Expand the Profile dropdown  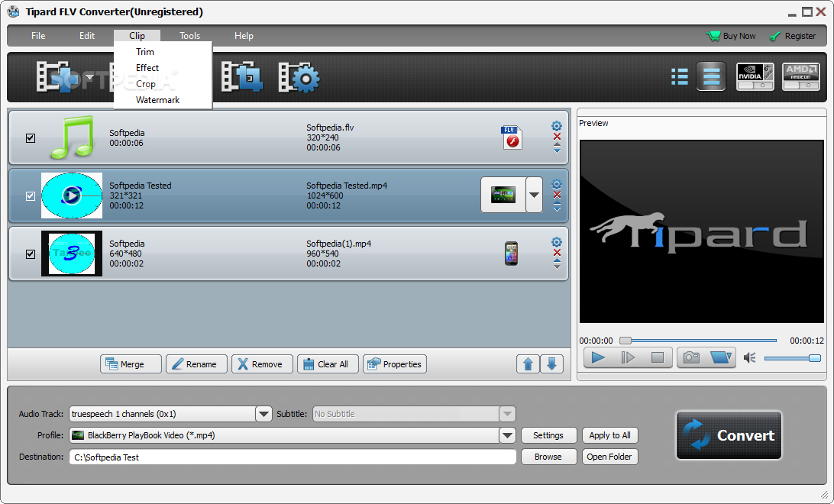507,435
